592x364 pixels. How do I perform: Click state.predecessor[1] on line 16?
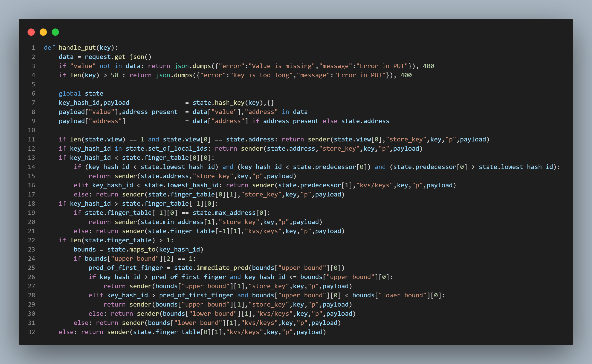tap(315, 185)
